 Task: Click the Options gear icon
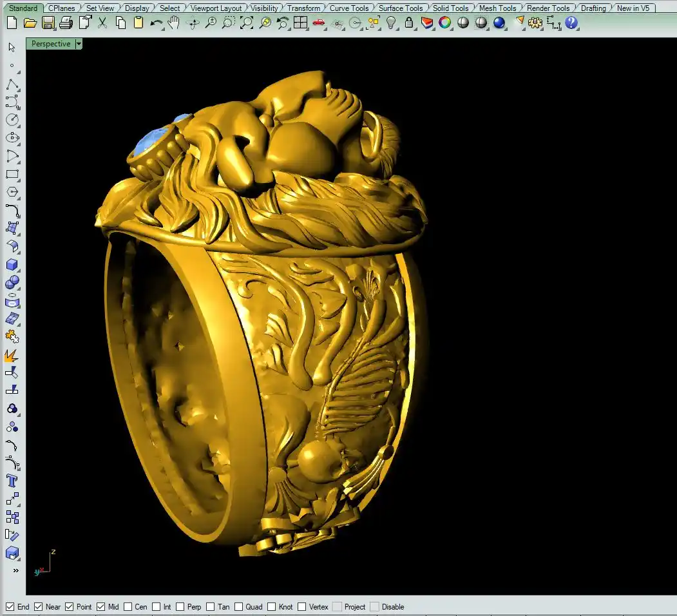pyautogui.click(x=535, y=23)
